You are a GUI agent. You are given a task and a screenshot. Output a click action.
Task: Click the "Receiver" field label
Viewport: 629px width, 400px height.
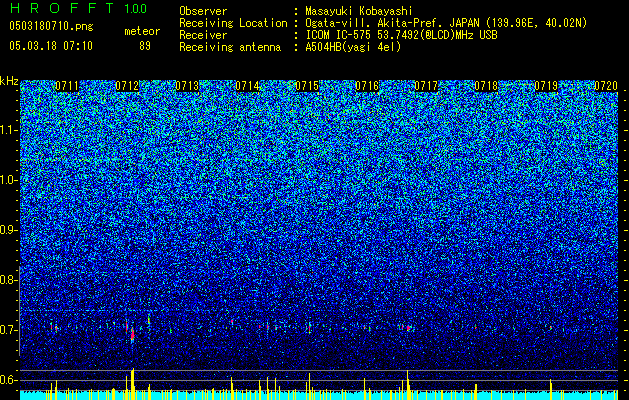coord(203,35)
